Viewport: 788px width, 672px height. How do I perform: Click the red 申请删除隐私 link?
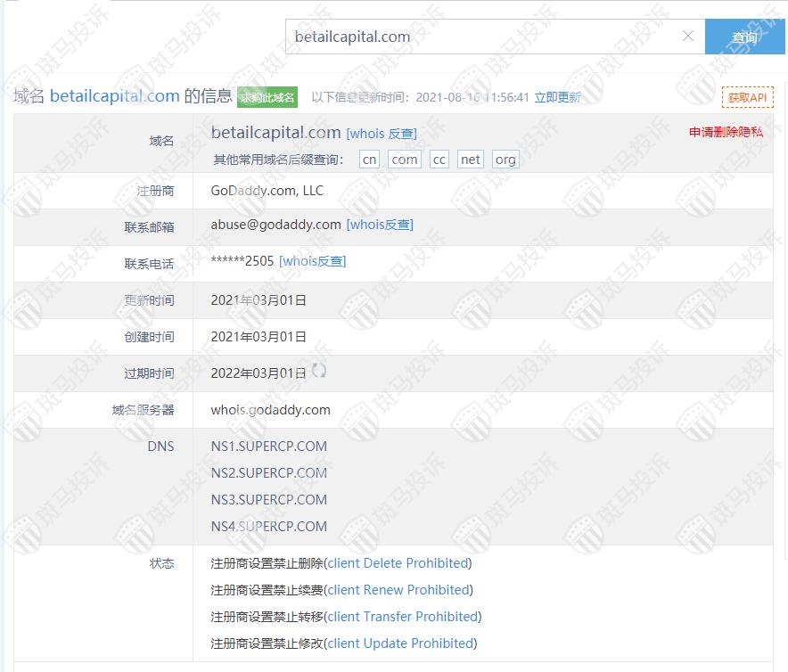click(726, 132)
